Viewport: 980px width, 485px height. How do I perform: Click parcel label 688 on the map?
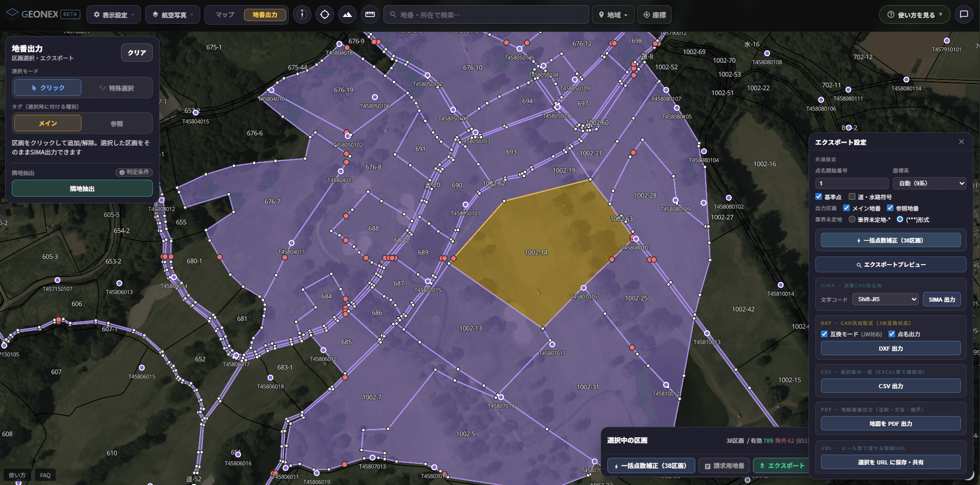point(374,229)
